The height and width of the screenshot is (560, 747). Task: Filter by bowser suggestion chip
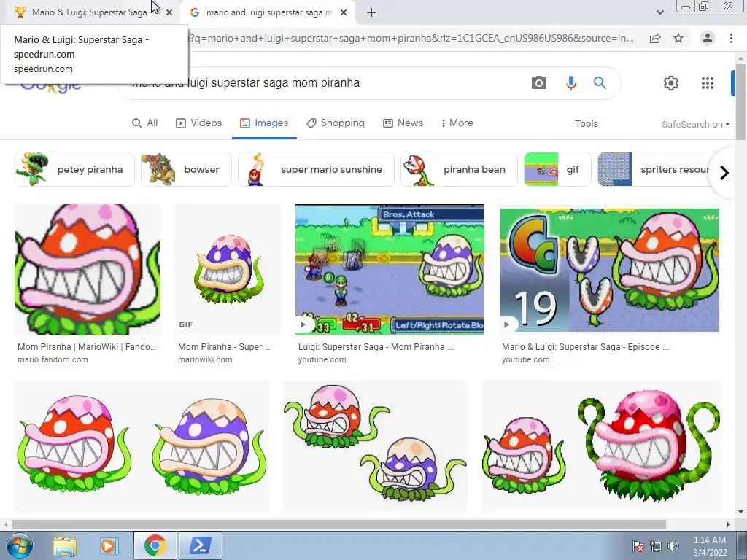[x=186, y=169]
